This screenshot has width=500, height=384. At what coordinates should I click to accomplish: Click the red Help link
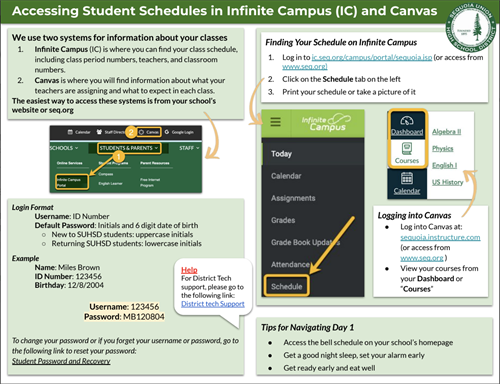tap(189, 270)
